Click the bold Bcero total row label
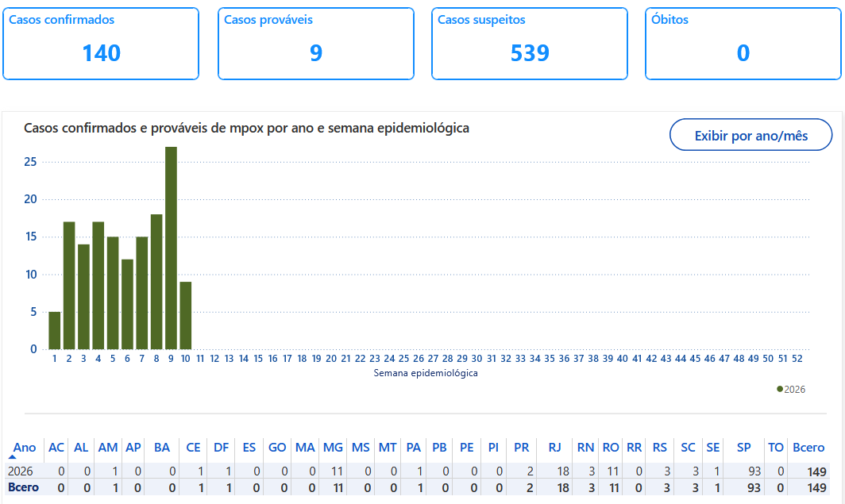This screenshot has width=845, height=504. point(23,487)
